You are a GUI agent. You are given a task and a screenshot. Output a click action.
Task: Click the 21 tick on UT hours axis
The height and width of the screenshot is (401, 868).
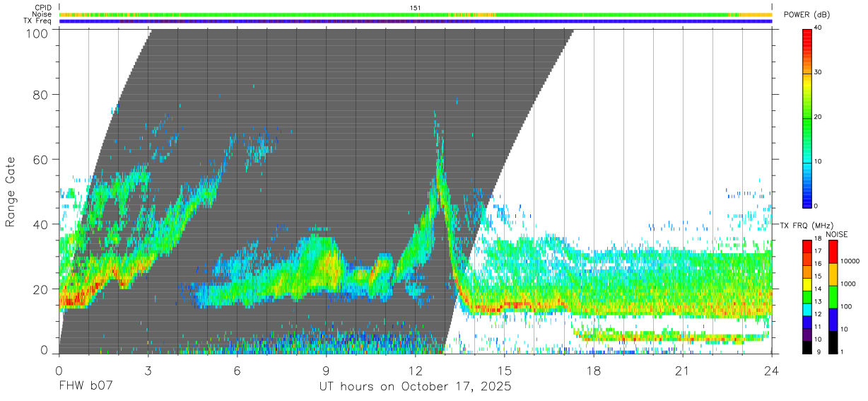pos(682,371)
